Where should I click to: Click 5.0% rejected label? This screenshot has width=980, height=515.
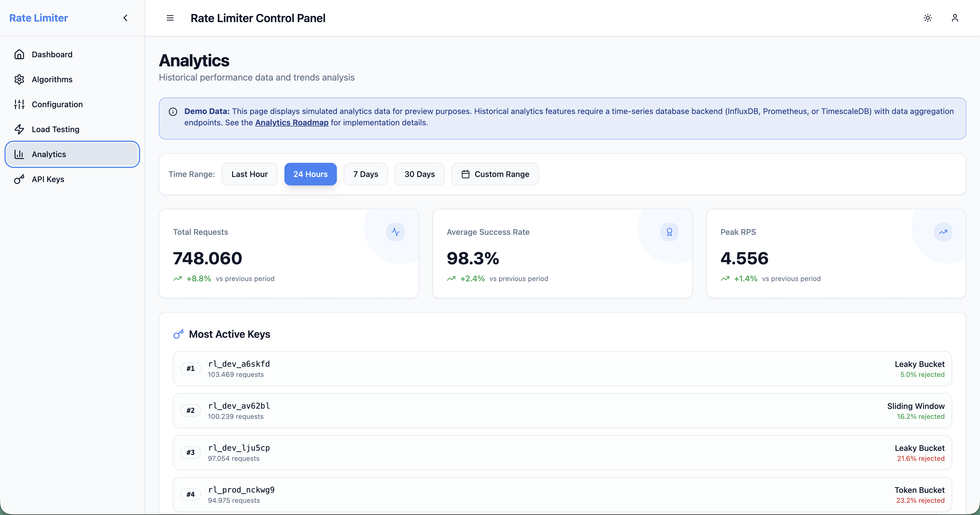922,375
